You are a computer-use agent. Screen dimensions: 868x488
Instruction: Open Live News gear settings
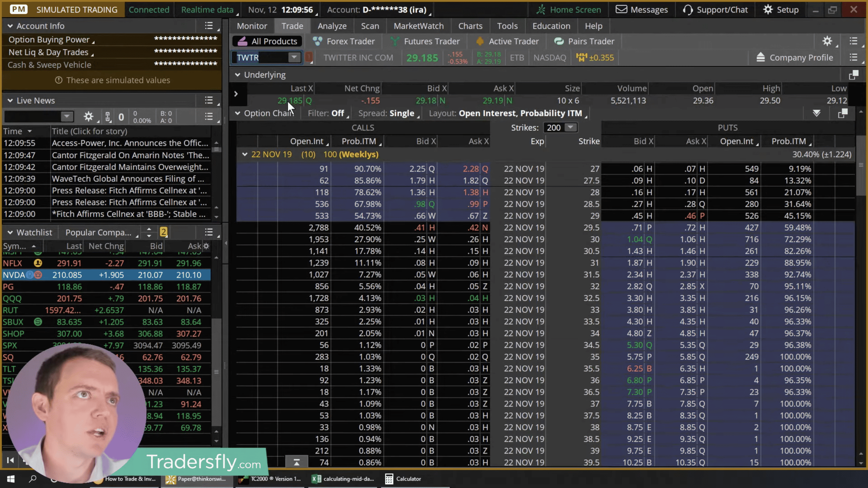point(89,117)
